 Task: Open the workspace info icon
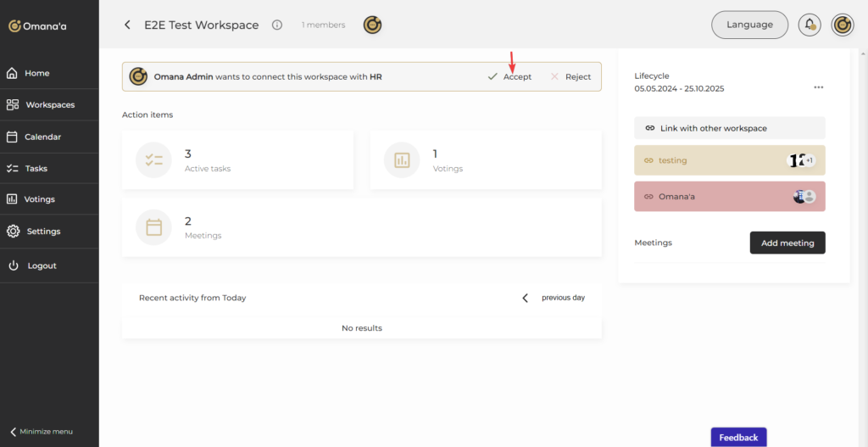tap(277, 25)
